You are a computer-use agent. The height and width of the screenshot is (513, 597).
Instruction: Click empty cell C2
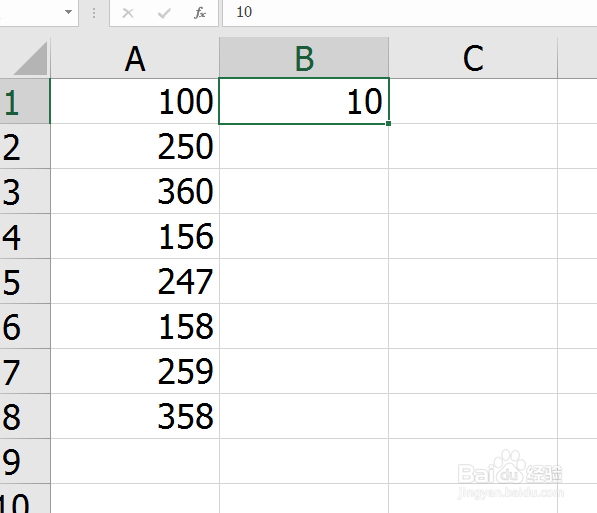point(473,146)
